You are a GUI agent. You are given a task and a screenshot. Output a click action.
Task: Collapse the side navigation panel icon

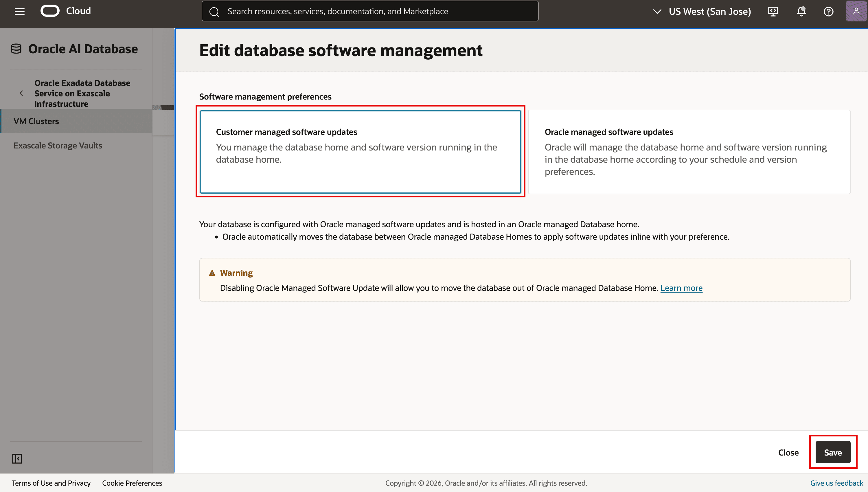(x=17, y=458)
